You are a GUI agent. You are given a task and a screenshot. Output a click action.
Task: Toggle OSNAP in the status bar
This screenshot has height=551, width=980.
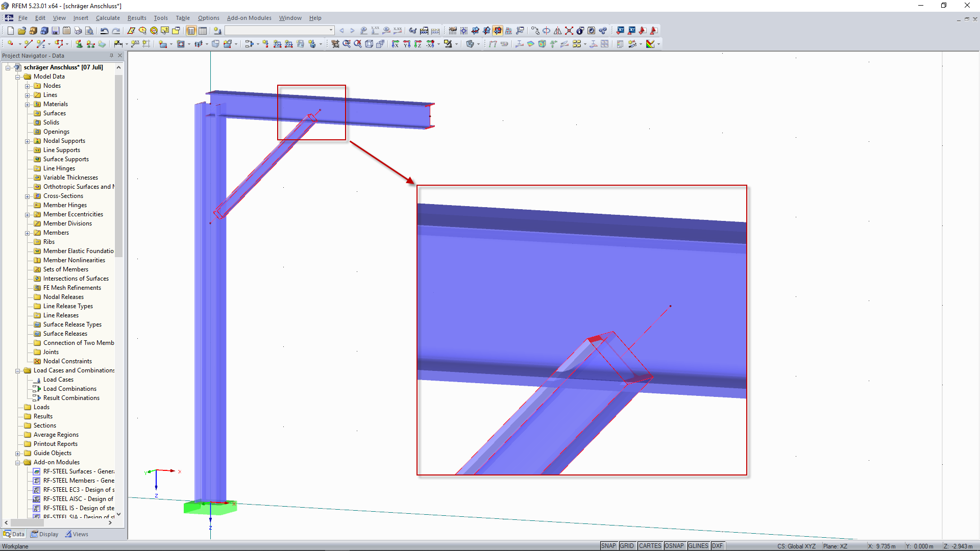pyautogui.click(x=675, y=545)
